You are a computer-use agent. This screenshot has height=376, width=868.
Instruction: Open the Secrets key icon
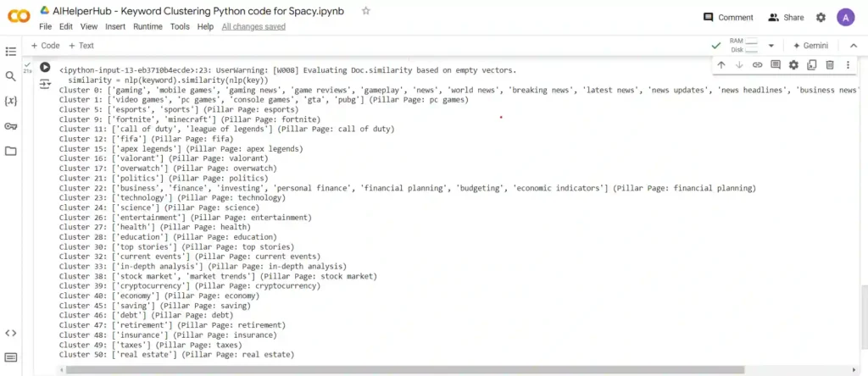[x=10, y=126]
